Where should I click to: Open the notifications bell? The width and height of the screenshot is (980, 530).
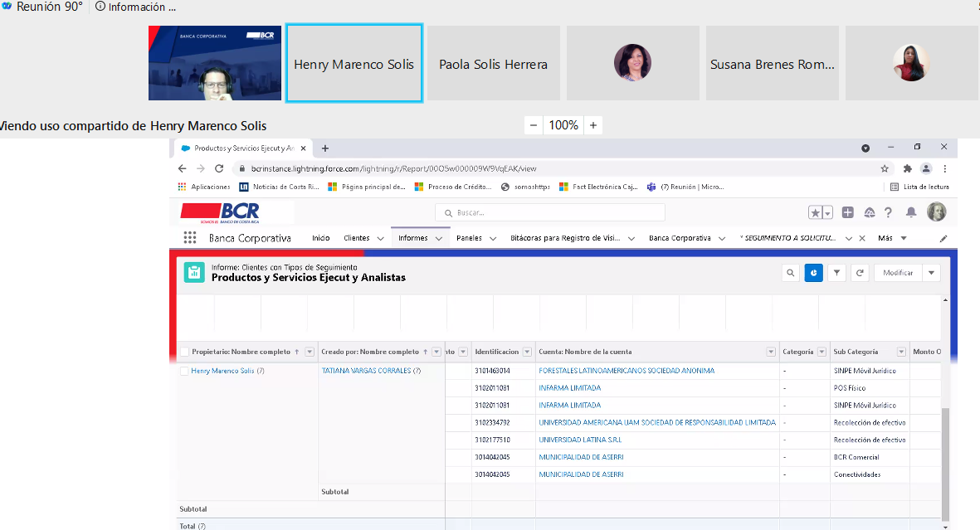[x=911, y=212]
